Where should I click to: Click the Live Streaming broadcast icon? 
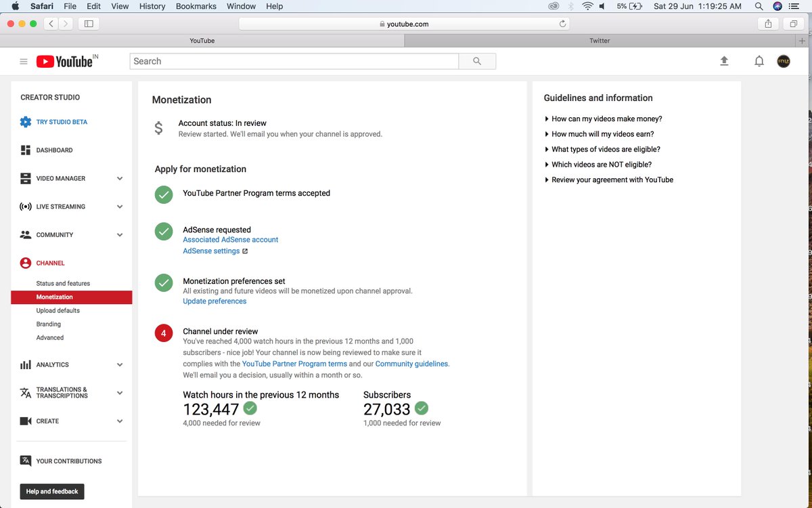pos(26,207)
